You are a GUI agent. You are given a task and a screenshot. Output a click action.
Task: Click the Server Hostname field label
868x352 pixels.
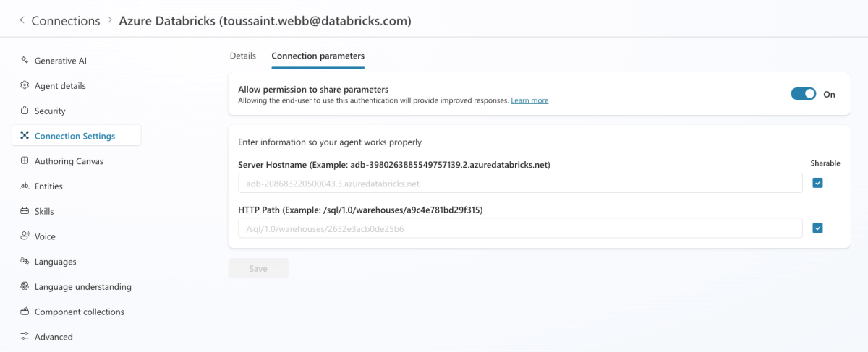pyautogui.click(x=394, y=165)
